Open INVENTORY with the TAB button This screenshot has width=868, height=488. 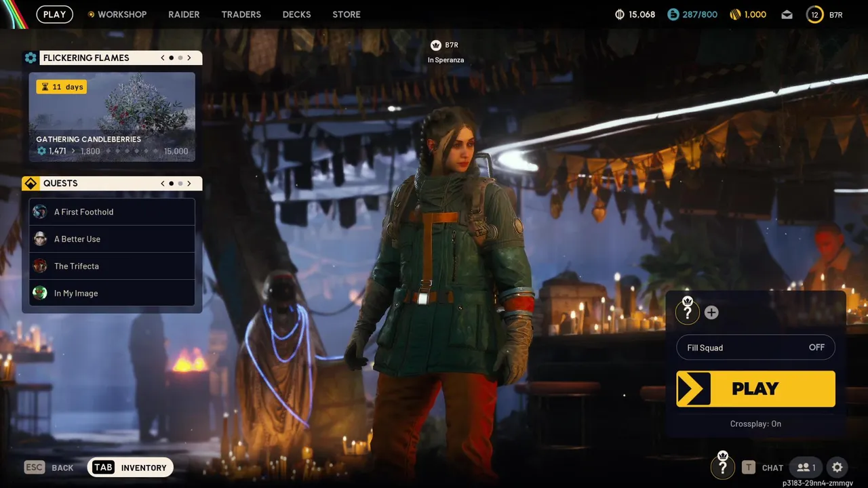click(x=130, y=467)
